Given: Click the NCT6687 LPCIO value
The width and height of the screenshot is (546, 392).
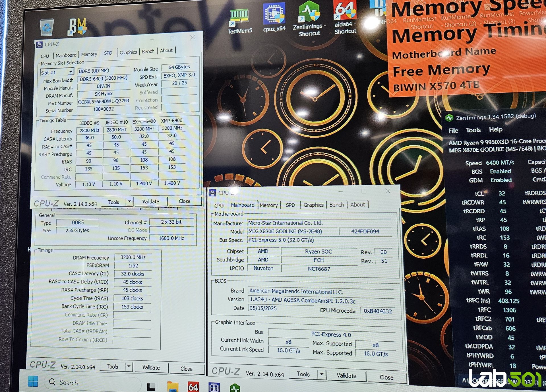Looking at the screenshot, I should click(319, 269).
